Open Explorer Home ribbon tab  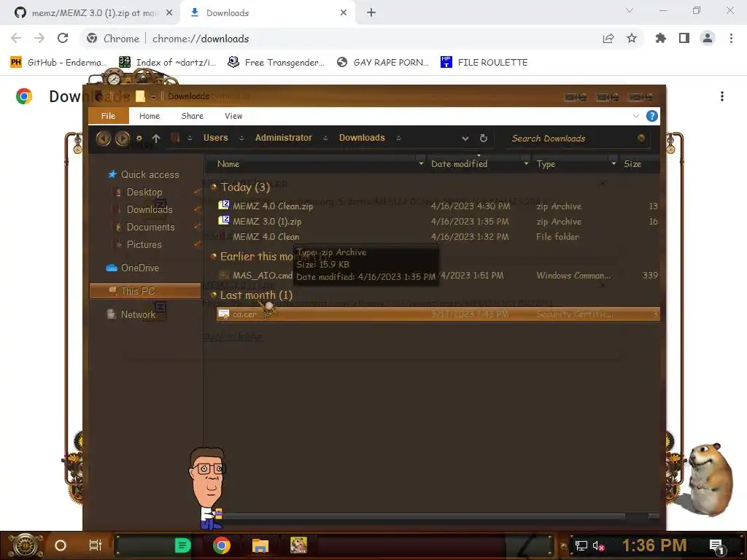tap(149, 116)
